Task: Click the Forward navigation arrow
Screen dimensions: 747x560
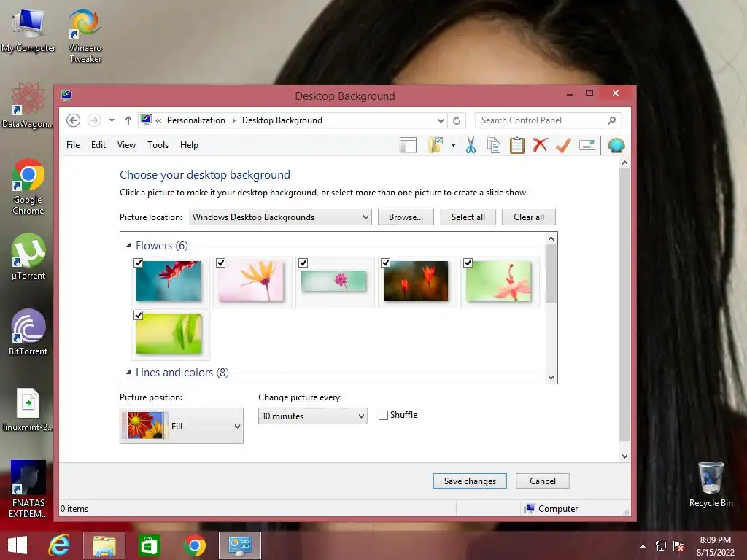Action: tap(94, 120)
